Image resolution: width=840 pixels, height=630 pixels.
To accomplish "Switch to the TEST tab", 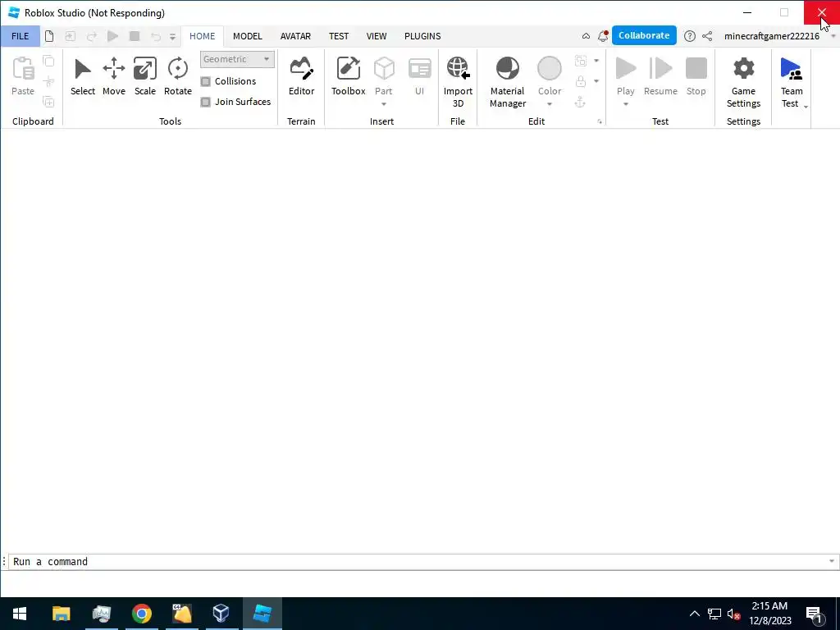I will (x=339, y=36).
